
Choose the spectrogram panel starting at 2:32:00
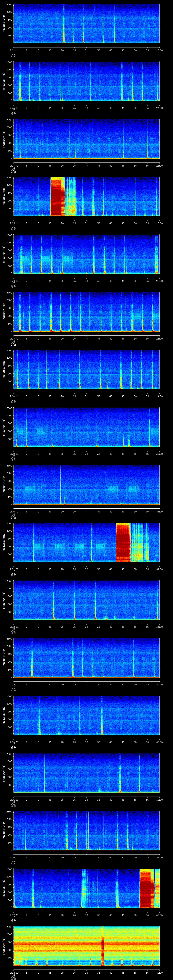[87, 600]
